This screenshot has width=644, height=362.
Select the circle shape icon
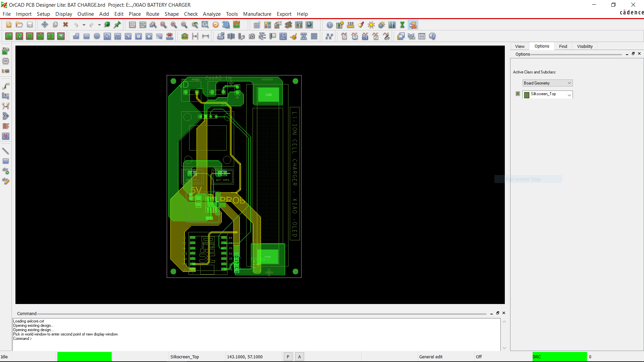[97, 36]
